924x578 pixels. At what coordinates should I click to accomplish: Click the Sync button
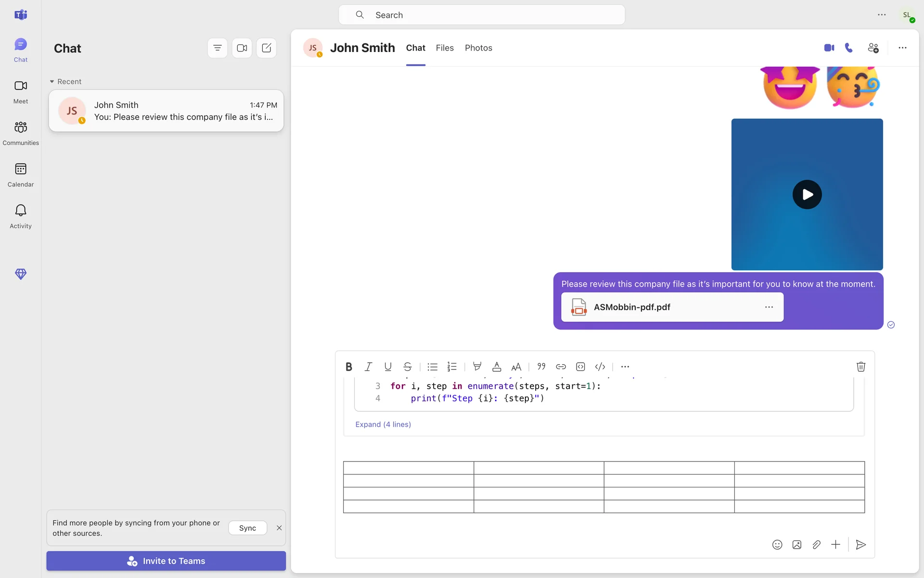pos(247,528)
